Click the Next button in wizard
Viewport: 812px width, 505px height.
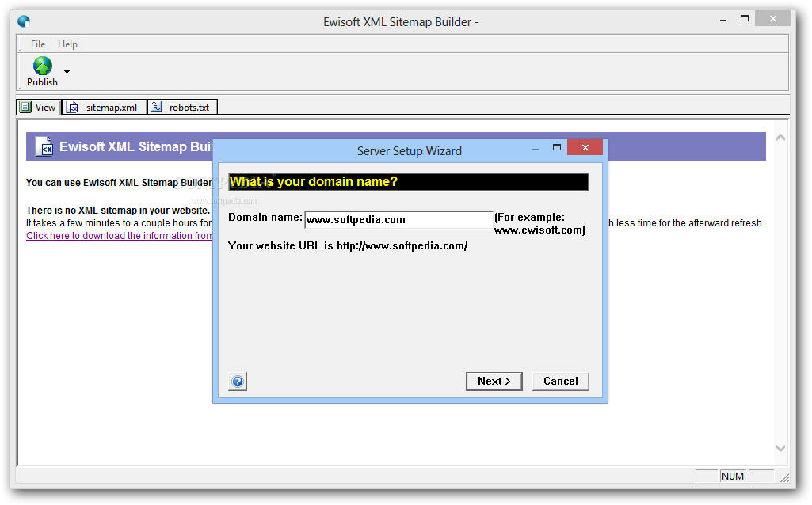coord(494,382)
